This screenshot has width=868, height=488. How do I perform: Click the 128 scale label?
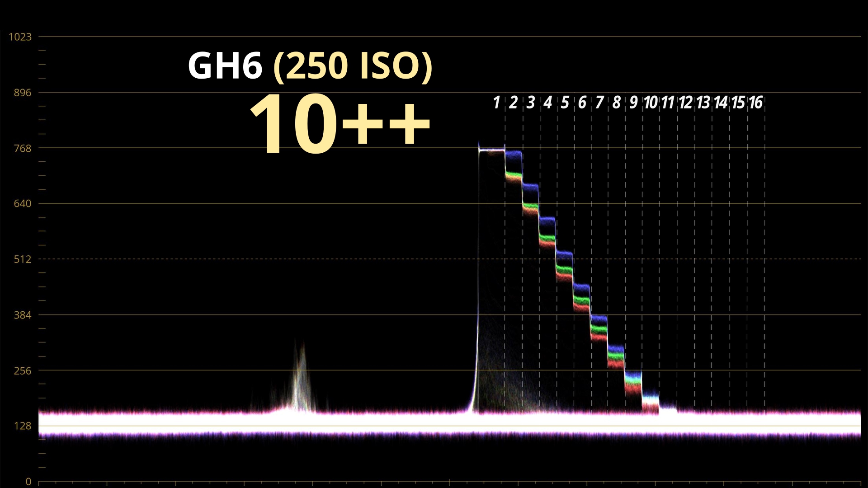click(x=23, y=426)
